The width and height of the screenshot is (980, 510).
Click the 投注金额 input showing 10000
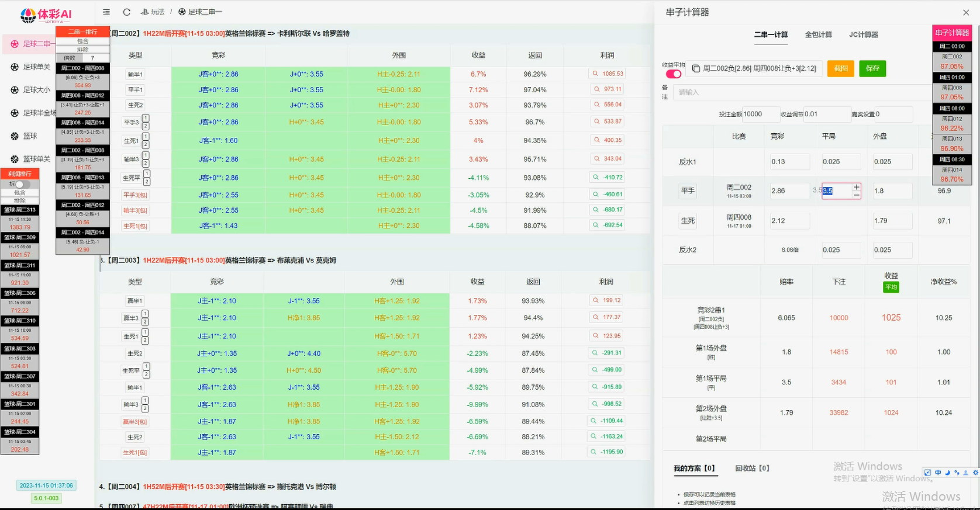(760, 115)
